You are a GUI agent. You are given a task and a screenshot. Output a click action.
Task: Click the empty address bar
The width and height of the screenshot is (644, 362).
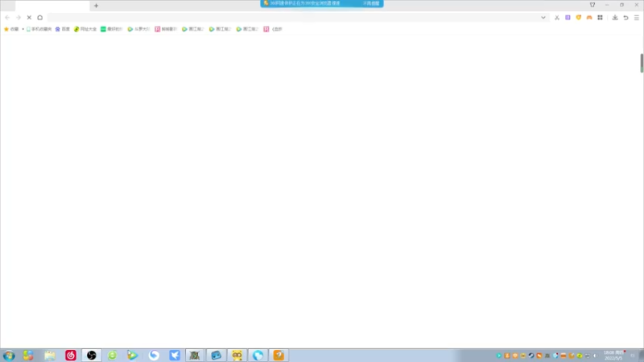click(x=292, y=18)
